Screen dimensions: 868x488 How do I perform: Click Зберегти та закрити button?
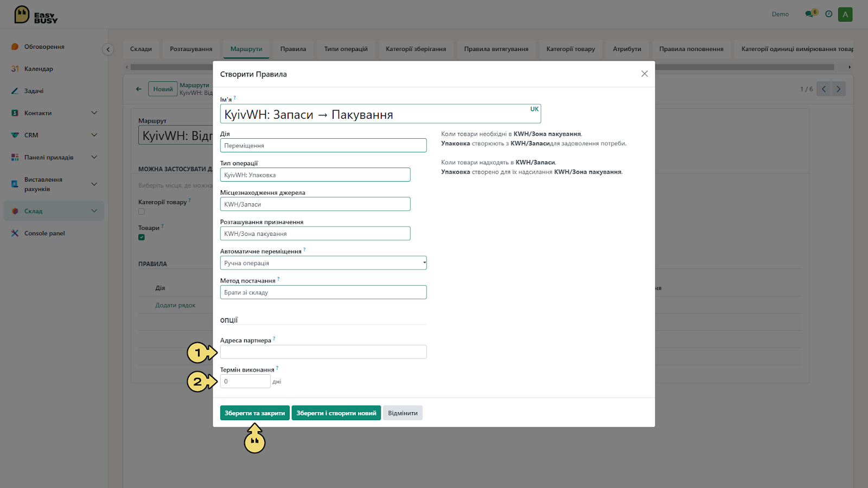tap(255, 413)
